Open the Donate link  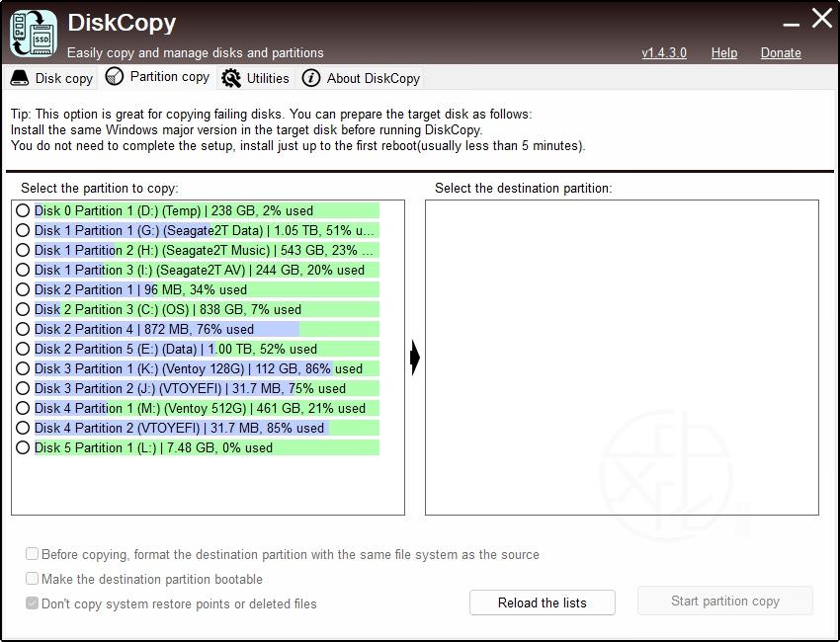781,52
